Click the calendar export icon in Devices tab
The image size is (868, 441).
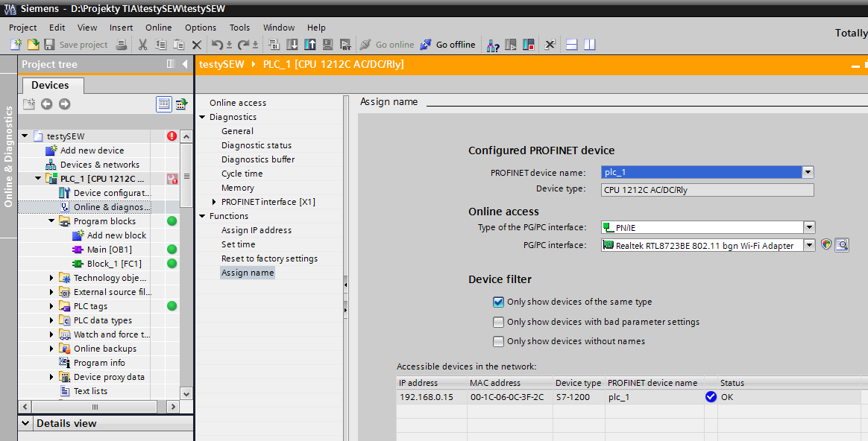[x=181, y=104]
